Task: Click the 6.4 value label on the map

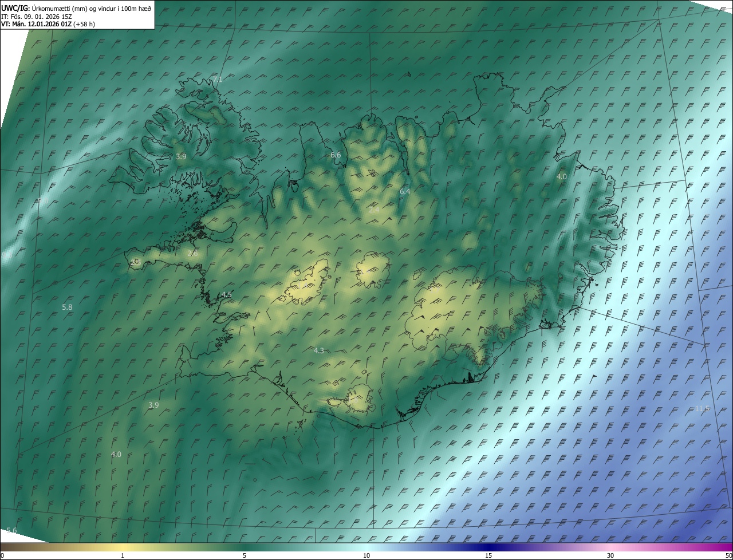Action: pos(405,192)
